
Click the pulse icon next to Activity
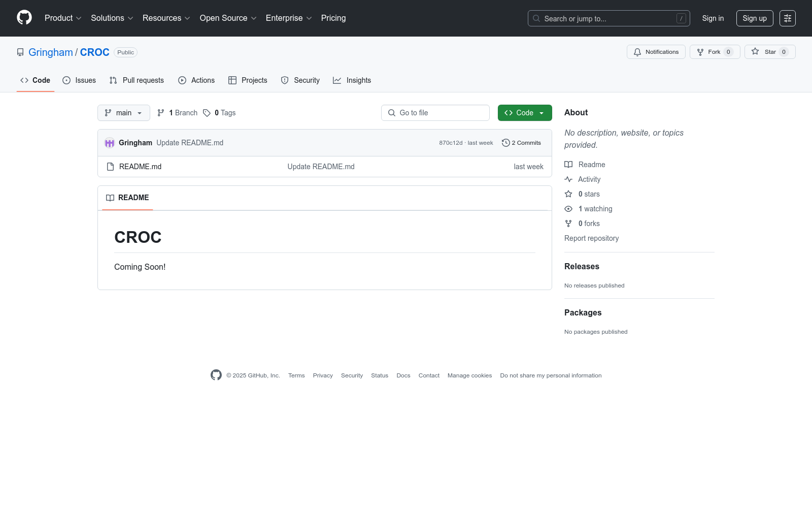point(568,179)
